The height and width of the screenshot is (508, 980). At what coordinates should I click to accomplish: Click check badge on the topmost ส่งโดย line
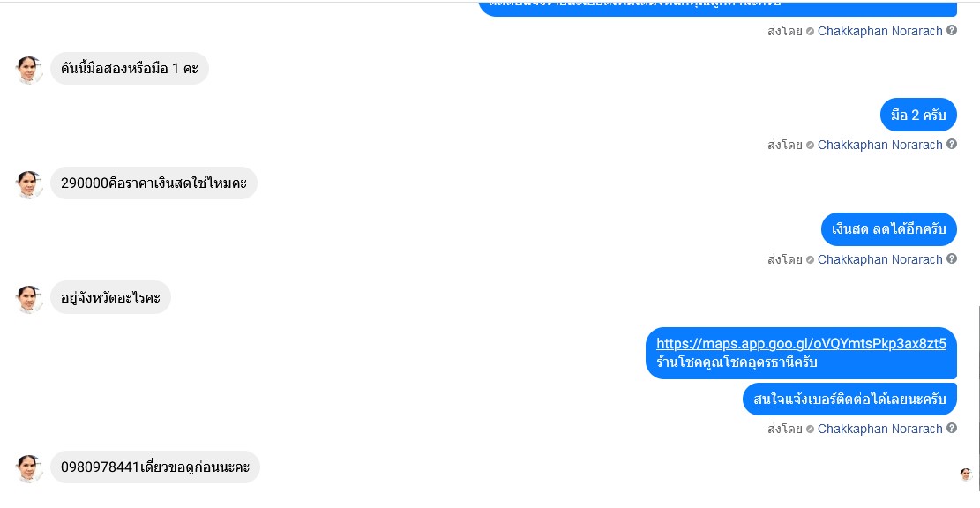[x=810, y=31]
